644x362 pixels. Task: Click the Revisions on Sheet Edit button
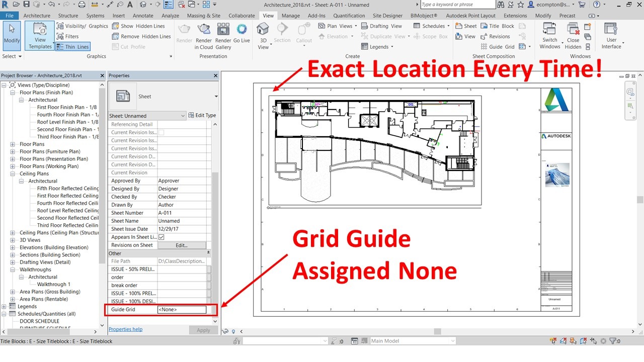point(181,245)
